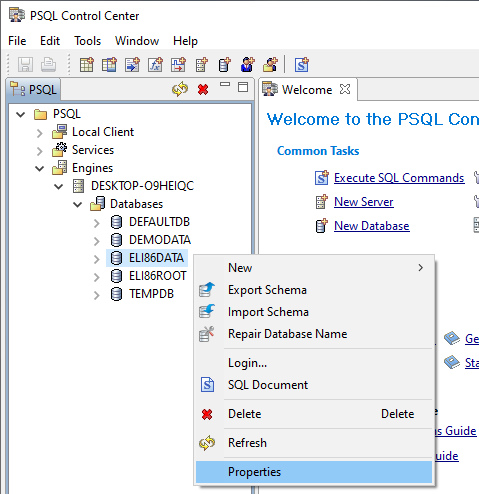Viewport: 479px width, 494px height.
Task: Follow the New Database link
Action: tap(372, 226)
